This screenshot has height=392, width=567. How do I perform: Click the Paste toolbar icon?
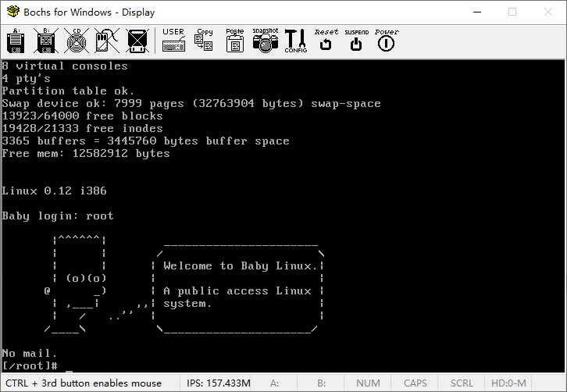pyautogui.click(x=234, y=41)
